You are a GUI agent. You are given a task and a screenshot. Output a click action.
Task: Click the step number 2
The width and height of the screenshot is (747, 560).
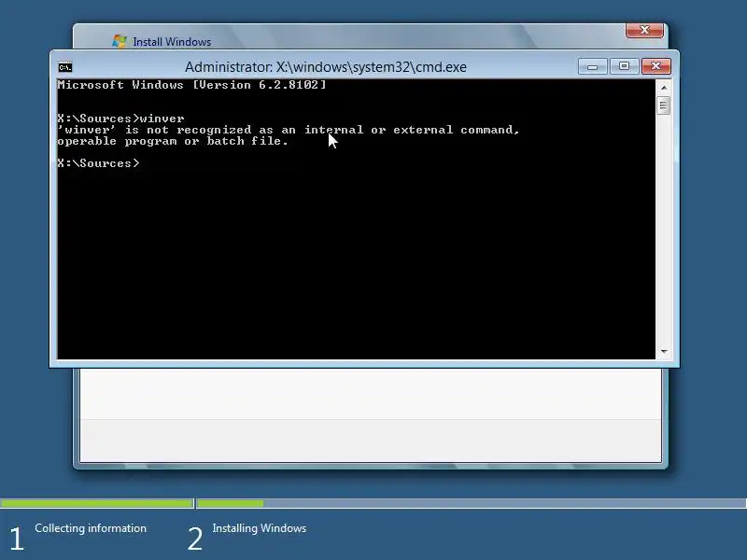tap(195, 539)
